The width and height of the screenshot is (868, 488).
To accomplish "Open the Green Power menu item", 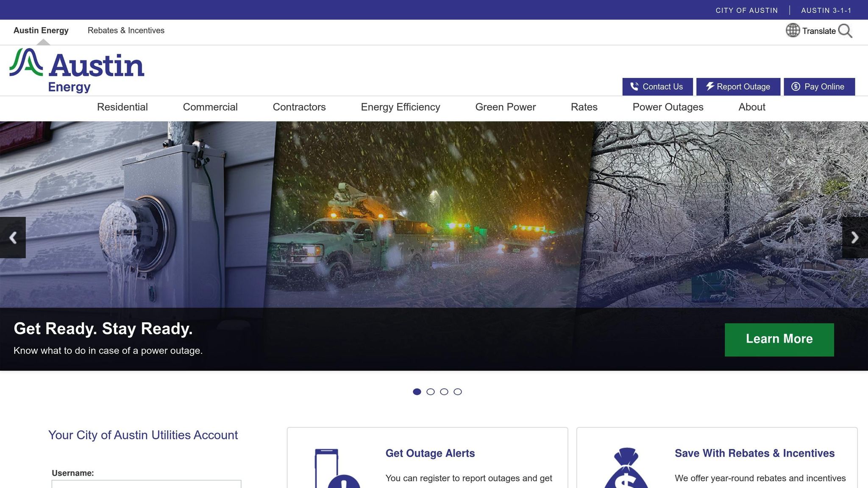I will pos(505,107).
